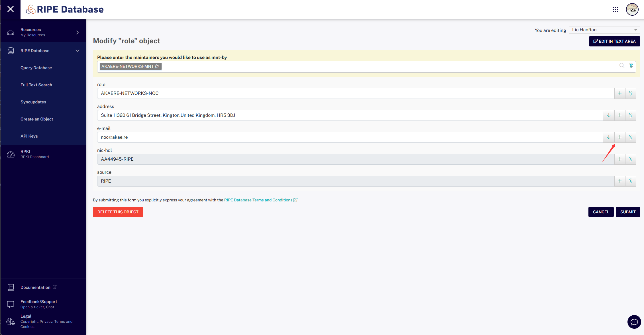Image resolution: width=644 pixels, height=335 pixels.
Task: Open help icon for the role field
Action: [630, 93]
